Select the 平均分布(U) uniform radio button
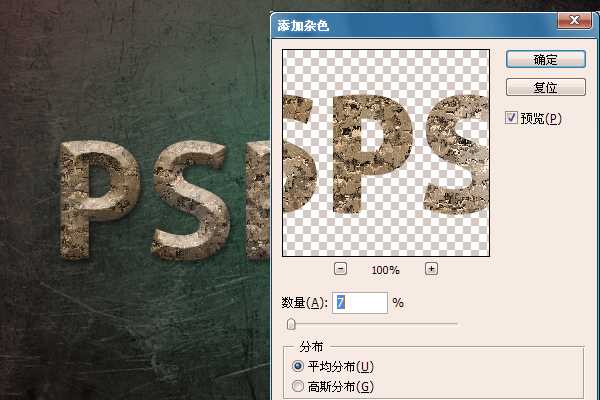 coord(297,367)
